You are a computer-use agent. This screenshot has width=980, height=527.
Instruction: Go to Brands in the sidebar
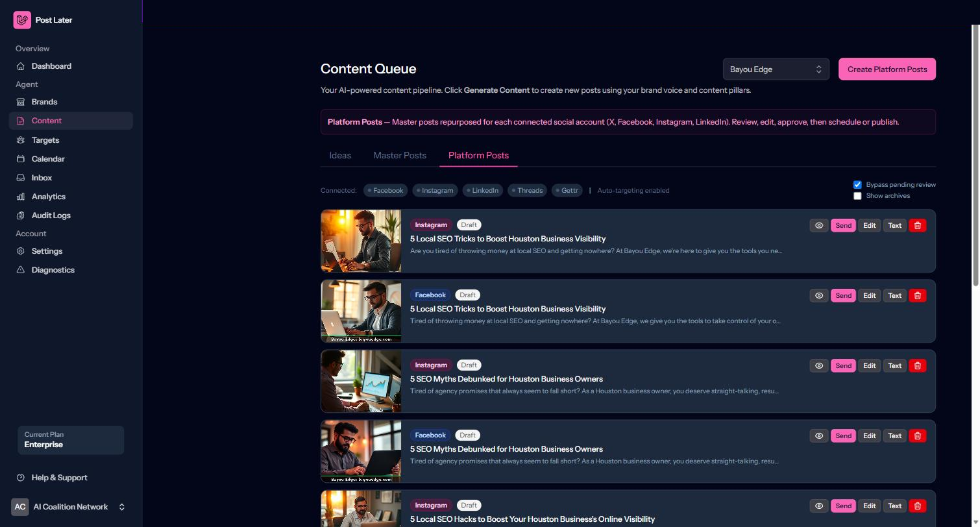(x=71, y=102)
